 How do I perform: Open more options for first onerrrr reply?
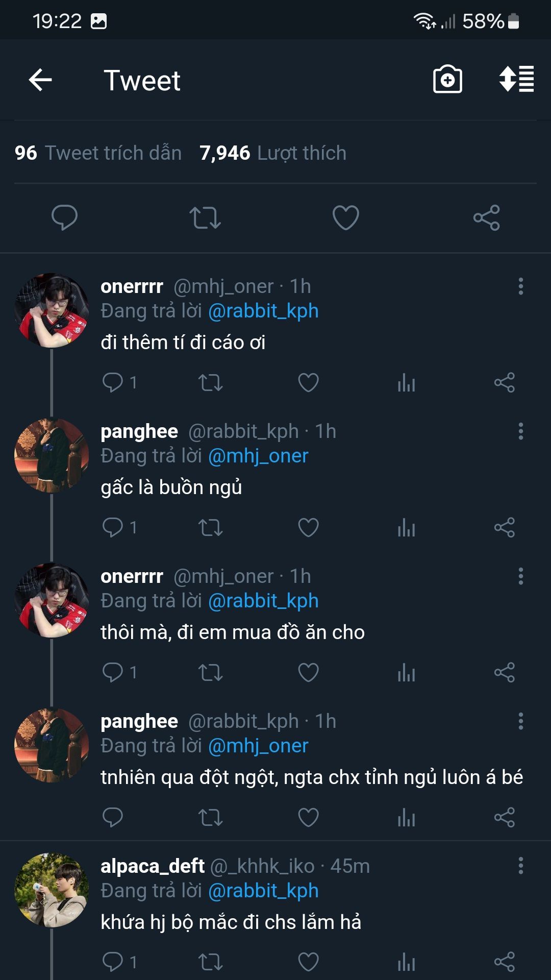pos(520,286)
